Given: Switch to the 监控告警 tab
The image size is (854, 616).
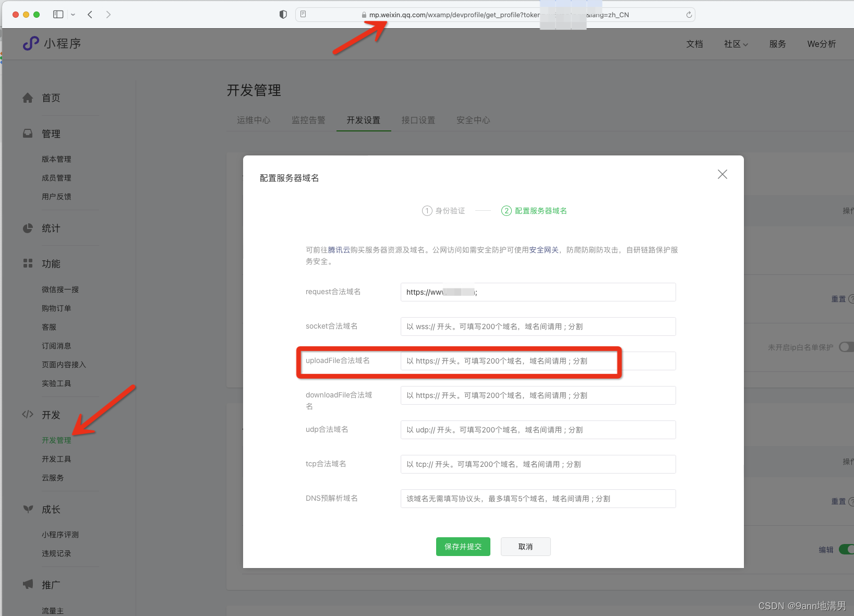Looking at the screenshot, I should pos(308,120).
